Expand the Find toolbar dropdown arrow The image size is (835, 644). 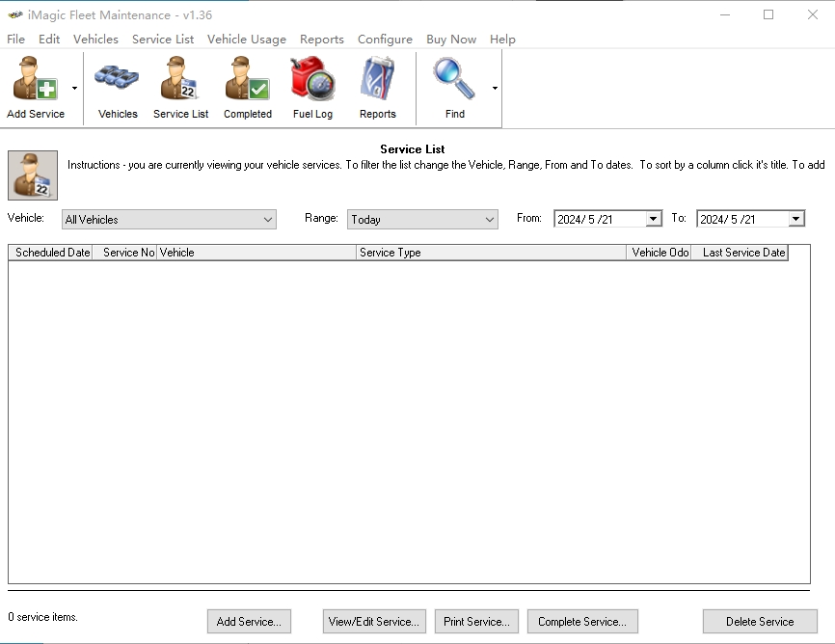pyautogui.click(x=495, y=89)
